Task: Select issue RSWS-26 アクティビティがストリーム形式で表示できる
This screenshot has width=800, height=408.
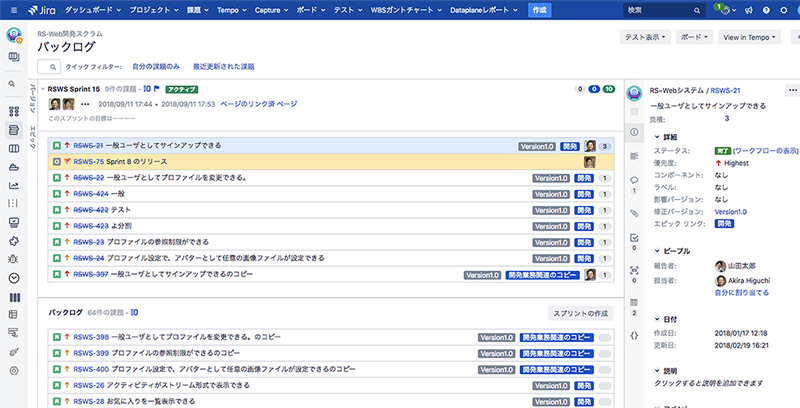Action: tap(331, 385)
